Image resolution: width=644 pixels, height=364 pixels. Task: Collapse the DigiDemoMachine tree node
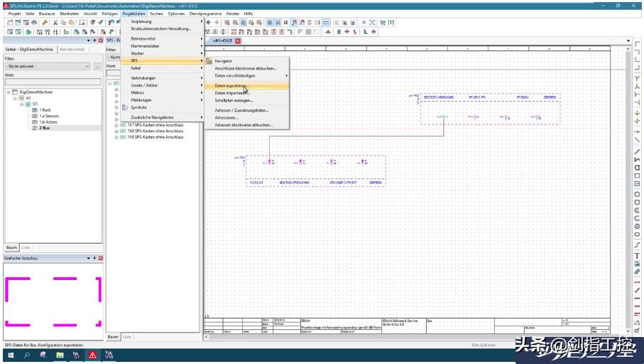9,92
